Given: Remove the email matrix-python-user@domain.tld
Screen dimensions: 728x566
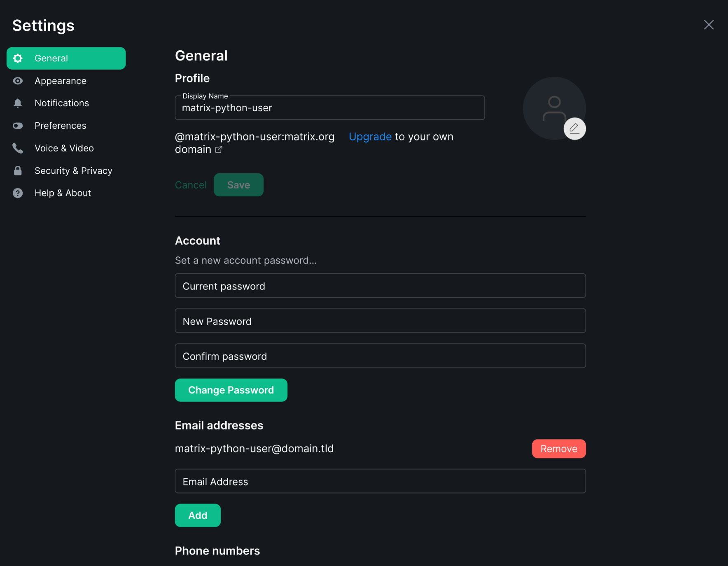Looking at the screenshot, I should pyautogui.click(x=559, y=448).
